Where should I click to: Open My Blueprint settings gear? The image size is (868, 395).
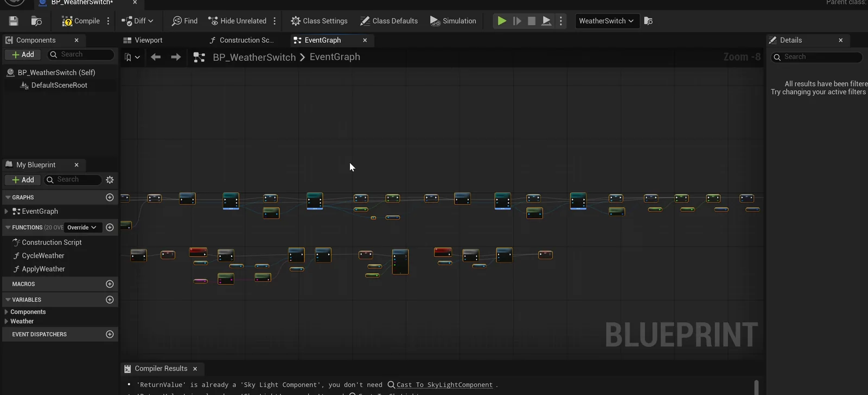tap(110, 180)
